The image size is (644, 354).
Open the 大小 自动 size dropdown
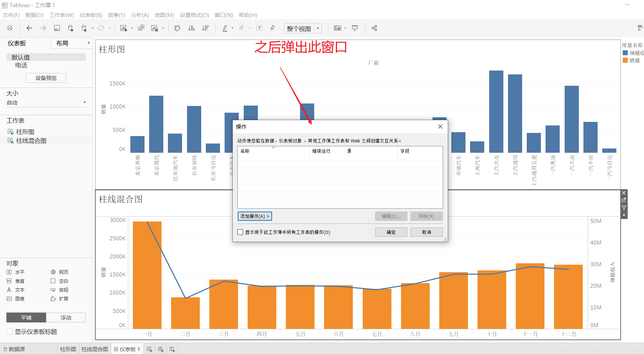point(46,103)
